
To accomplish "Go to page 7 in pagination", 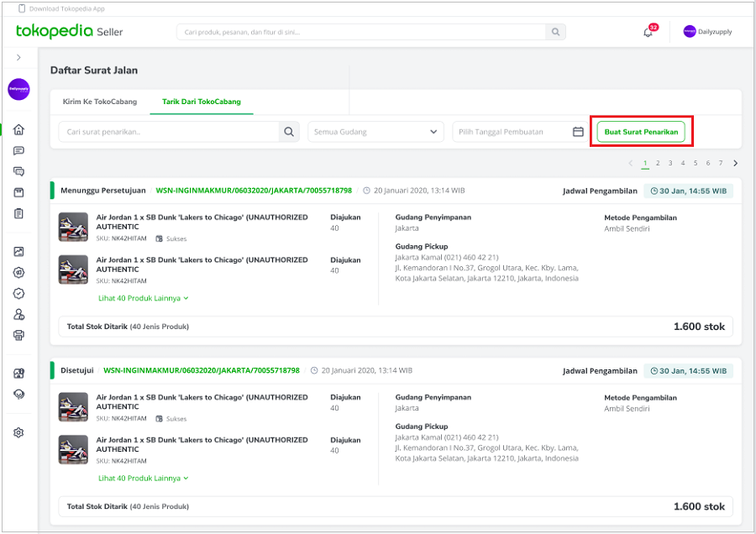I will [721, 163].
